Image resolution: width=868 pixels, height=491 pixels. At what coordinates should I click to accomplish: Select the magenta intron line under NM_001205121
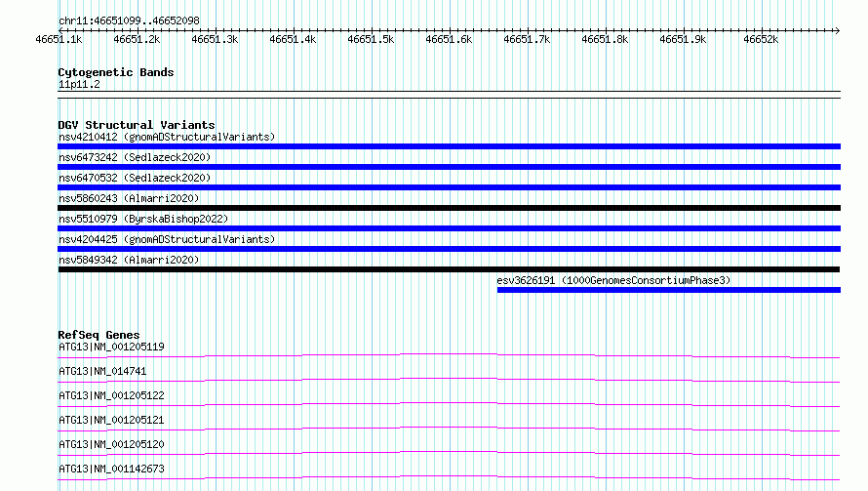tap(449, 429)
